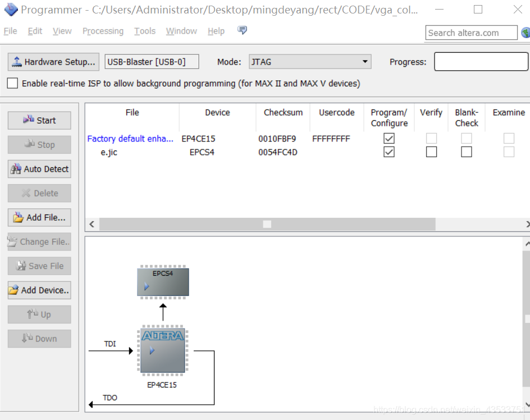The image size is (530, 420).
Task: Click the EPCS4 chip icon in chain diagram
Action: (163, 282)
